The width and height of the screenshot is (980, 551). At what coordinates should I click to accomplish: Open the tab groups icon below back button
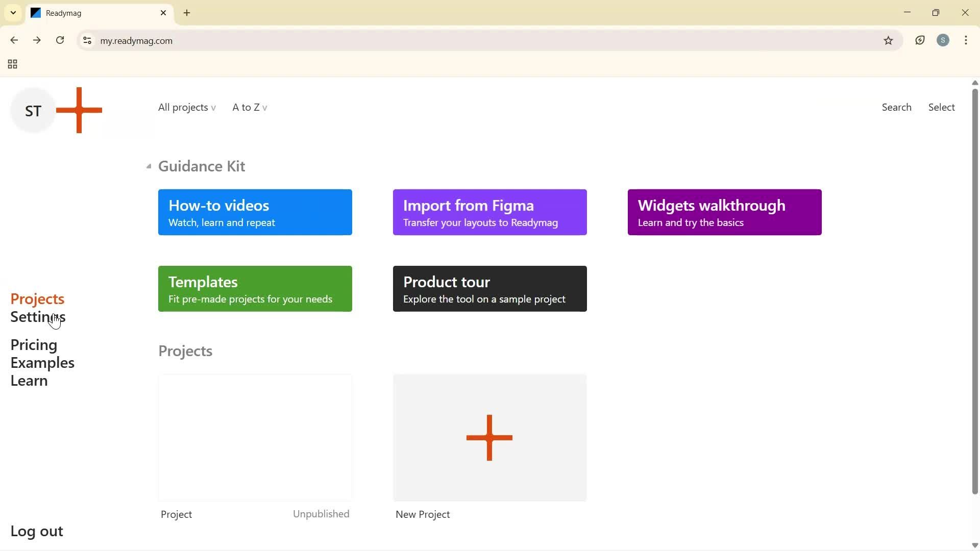tap(12, 64)
